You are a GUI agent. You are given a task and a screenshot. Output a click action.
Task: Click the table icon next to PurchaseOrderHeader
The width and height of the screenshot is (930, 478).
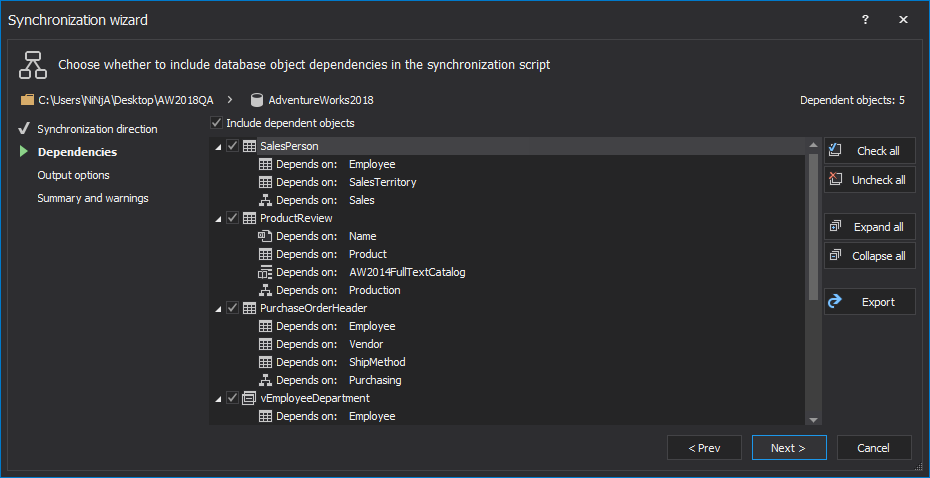coord(250,308)
